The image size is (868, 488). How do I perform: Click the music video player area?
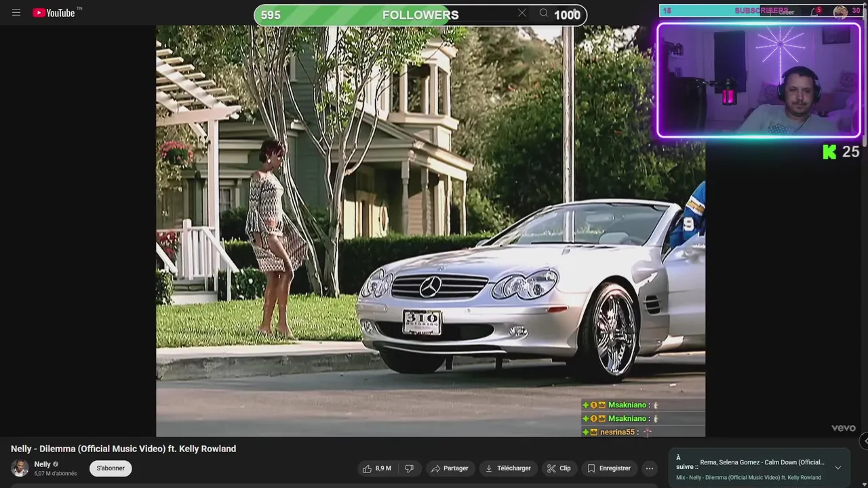point(431,231)
